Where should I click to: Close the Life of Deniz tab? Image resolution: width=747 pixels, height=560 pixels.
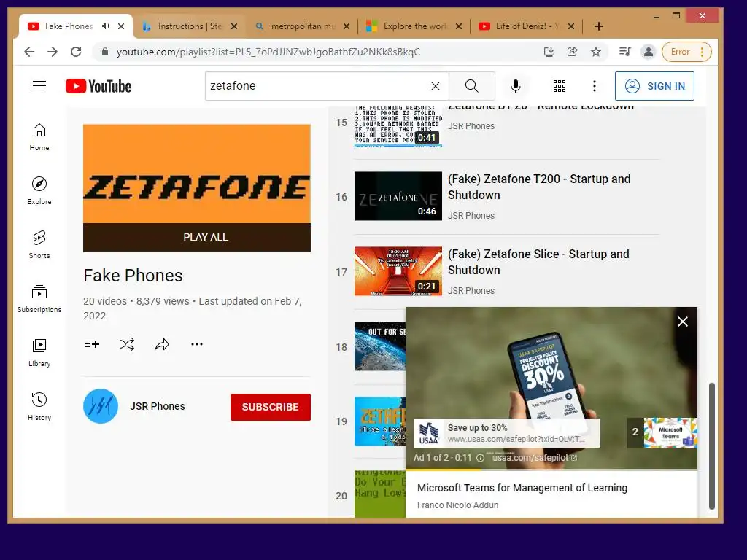click(x=570, y=26)
